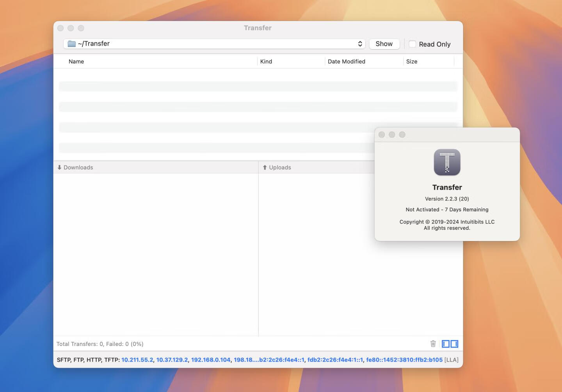This screenshot has width=562, height=392.
Task: Close the main Transfer window
Action: pyautogui.click(x=60, y=28)
